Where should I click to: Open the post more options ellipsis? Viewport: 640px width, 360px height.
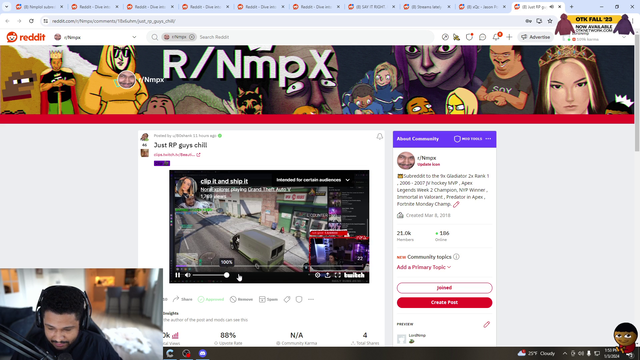pyautogui.click(x=311, y=299)
